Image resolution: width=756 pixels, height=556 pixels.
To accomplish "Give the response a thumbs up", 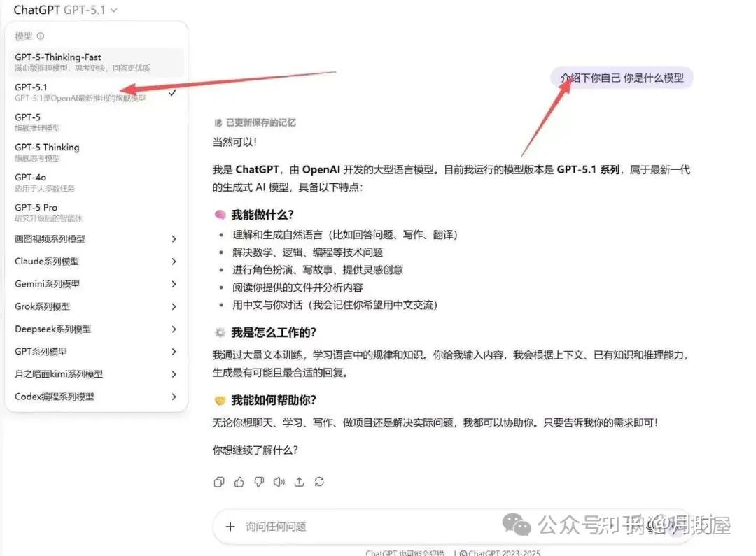I will pos(239,482).
